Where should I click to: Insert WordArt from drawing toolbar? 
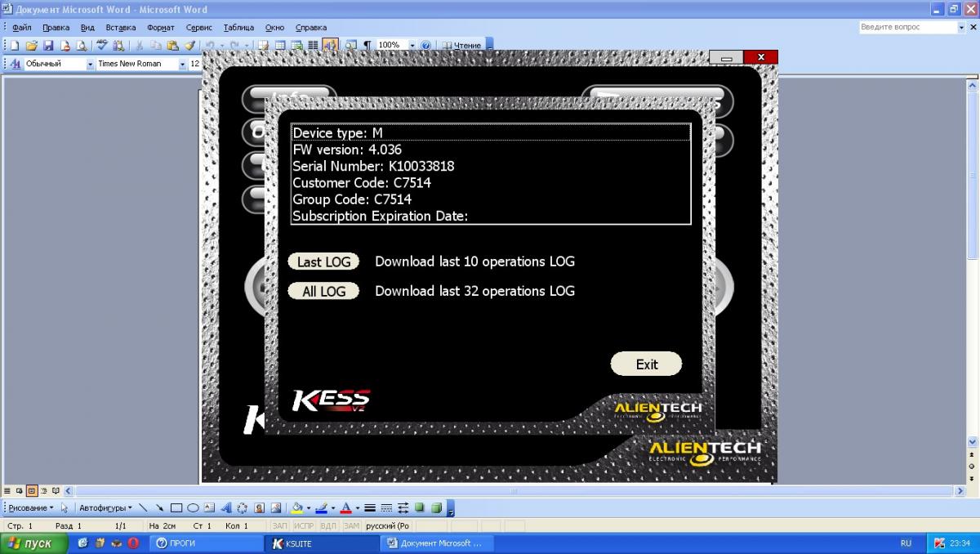pyautogui.click(x=225, y=508)
